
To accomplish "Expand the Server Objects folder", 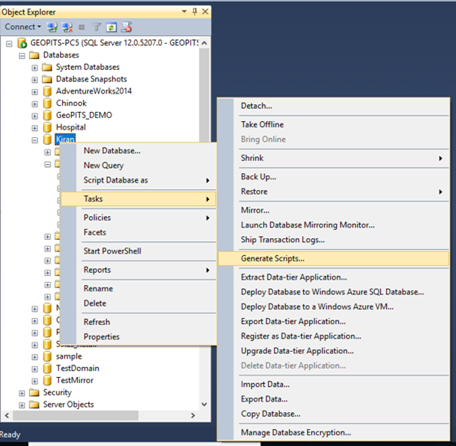I will click(22, 405).
